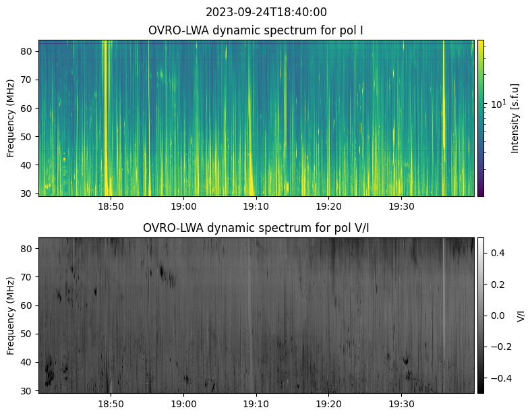
Task: Click the 0.0 tick on V/I colorbar
Action: click(x=498, y=316)
